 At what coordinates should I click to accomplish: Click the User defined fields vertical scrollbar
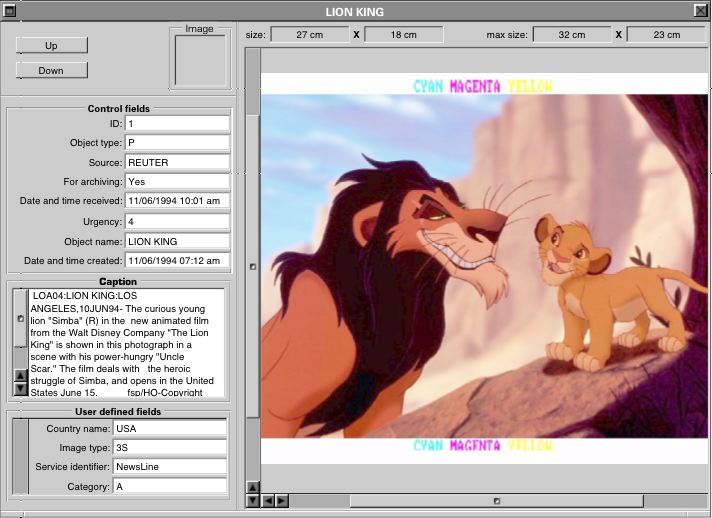coord(20,457)
